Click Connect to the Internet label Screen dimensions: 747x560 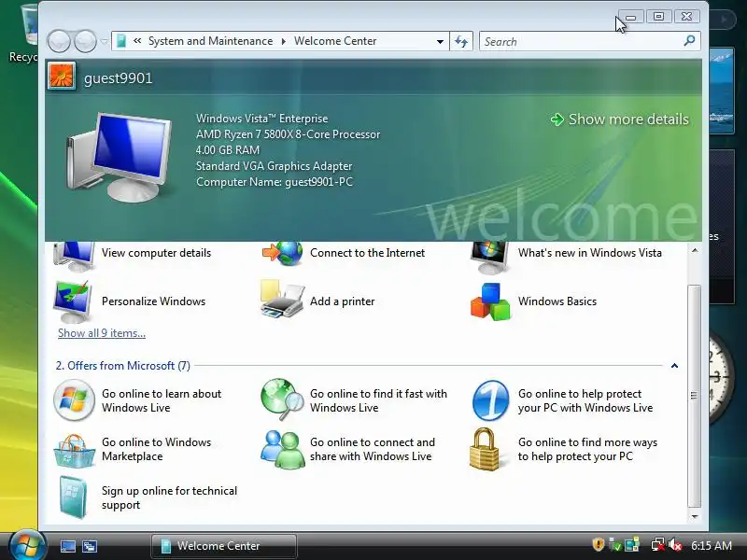(367, 253)
